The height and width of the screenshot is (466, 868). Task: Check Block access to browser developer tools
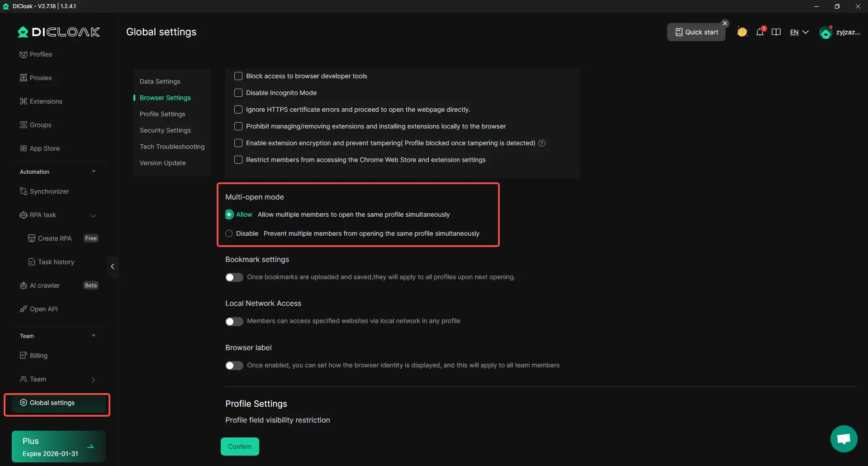(x=238, y=76)
